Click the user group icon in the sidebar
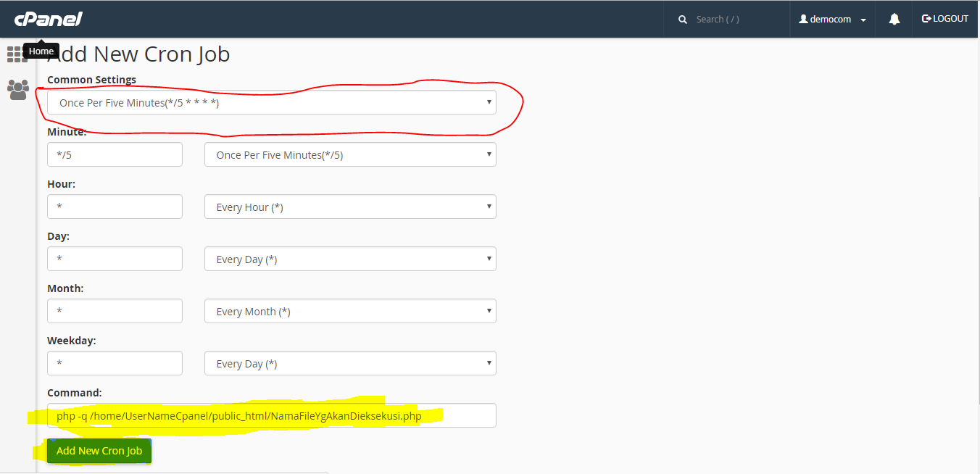The image size is (980, 474). click(16, 89)
